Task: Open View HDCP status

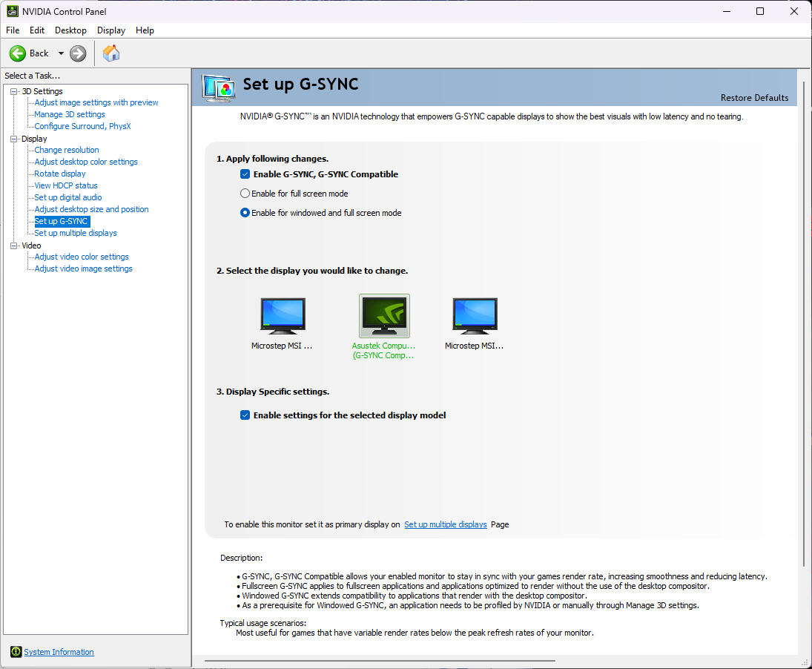Action: pos(66,186)
